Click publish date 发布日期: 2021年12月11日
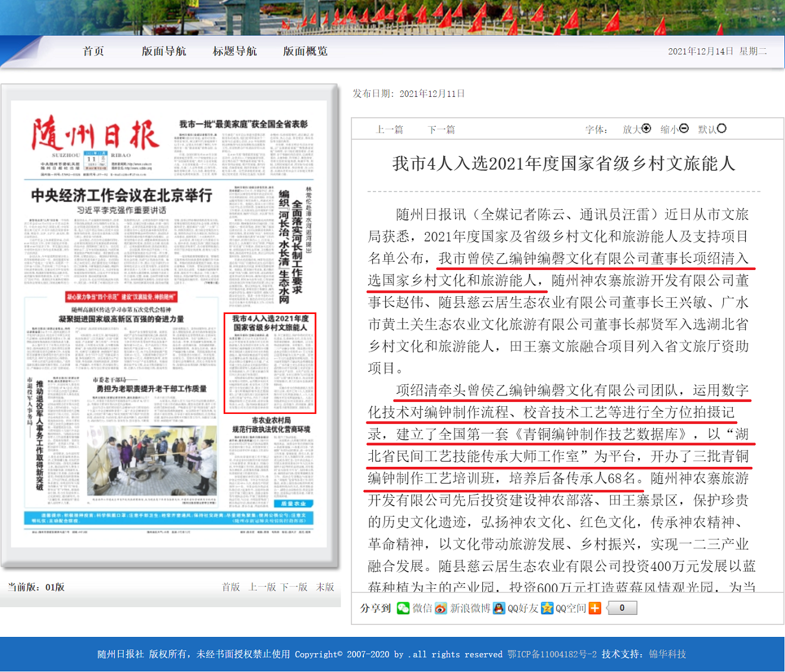 pyautogui.click(x=409, y=94)
